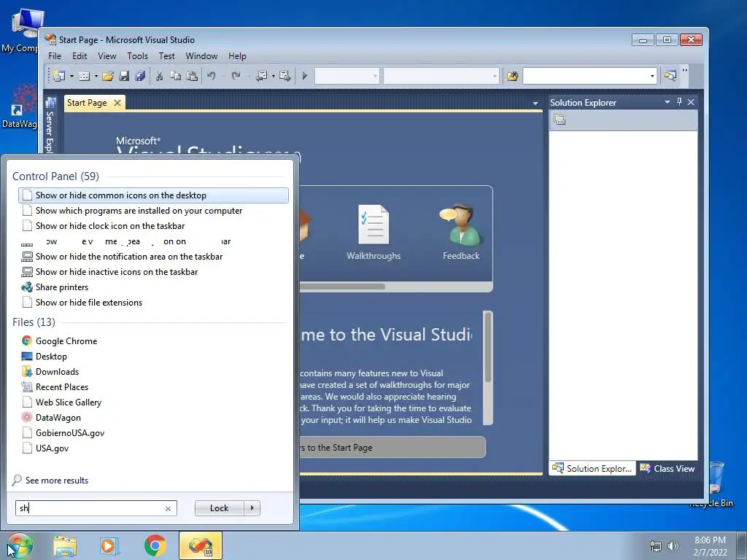Click the network tray icon
Viewport: 747px width, 560px height.
coord(656,546)
